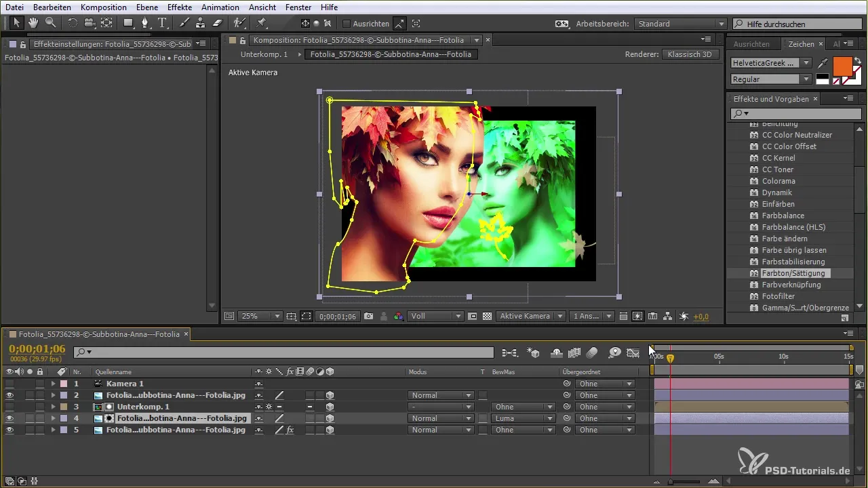Click the orange fill color swatch
This screenshot has width=868, height=488.
[x=842, y=66]
